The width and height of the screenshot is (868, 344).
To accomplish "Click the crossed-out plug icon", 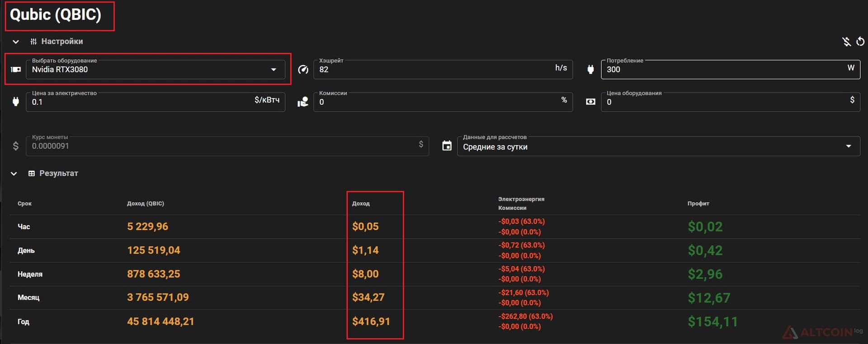I will click(x=846, y=42).
